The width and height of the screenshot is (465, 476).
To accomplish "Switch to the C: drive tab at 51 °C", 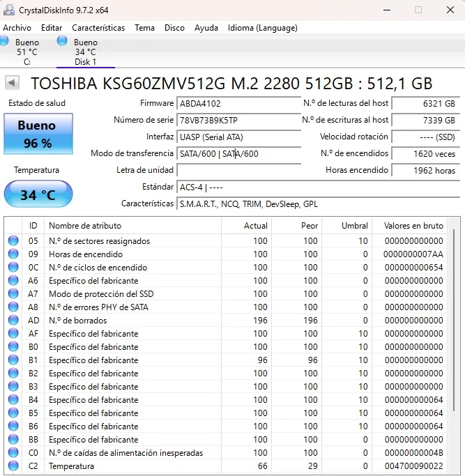I will click(26, 51).
